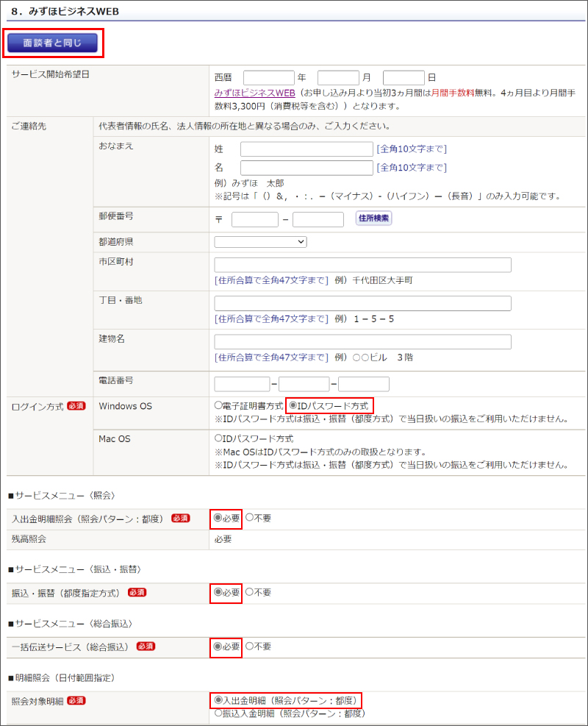588x726 pixels.
Task: Select 振込入金明細（照会パターン：都度） radio option
Action: click(218, 713)
